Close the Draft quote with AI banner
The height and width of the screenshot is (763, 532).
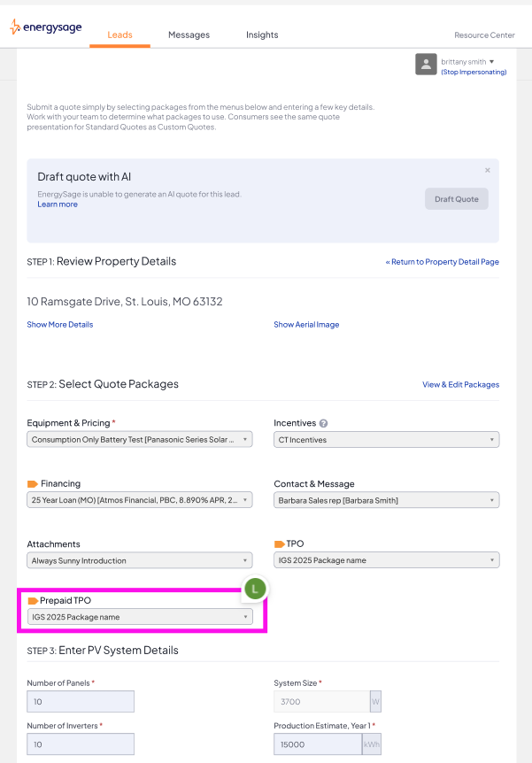click(487, 170)
